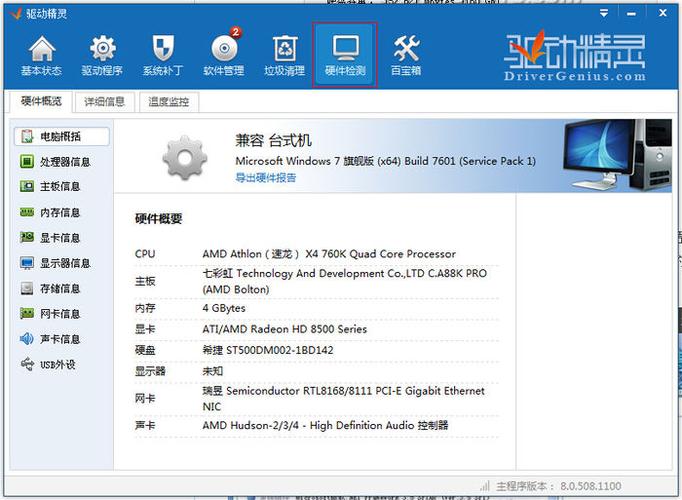Open the title bar dropdown menu arrow
The height and width of the screenshot is (500, 682).
coord(604,13)
